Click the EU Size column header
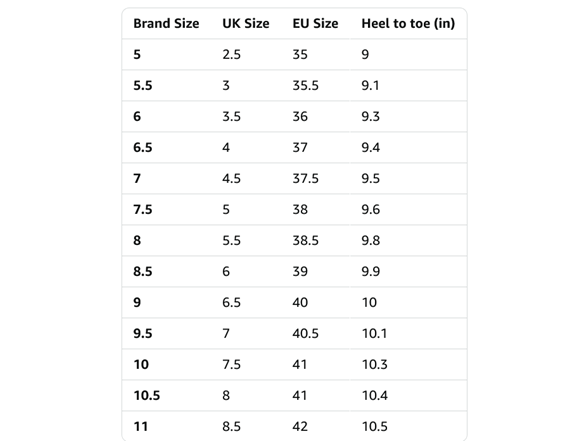Viewport: 588px width, 441px height. pyautogui.click(x=315, y=23)
